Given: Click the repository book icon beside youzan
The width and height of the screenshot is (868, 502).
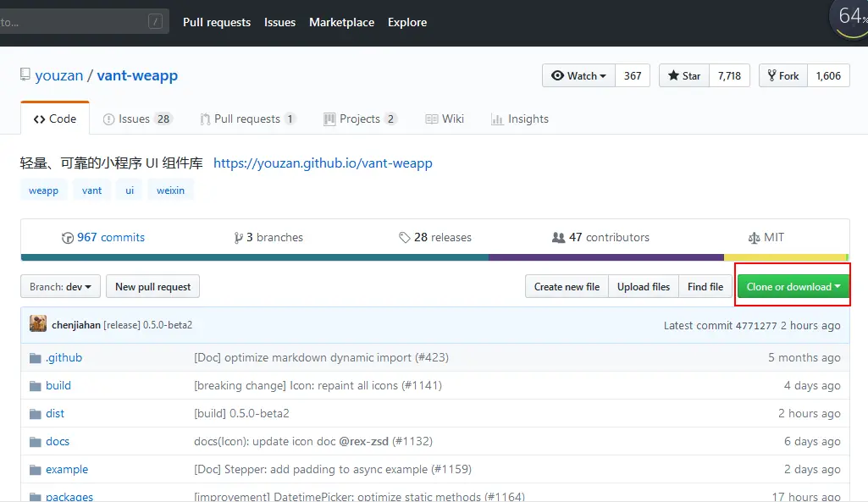Looking at the screenshot, I should tap(25, 74).
